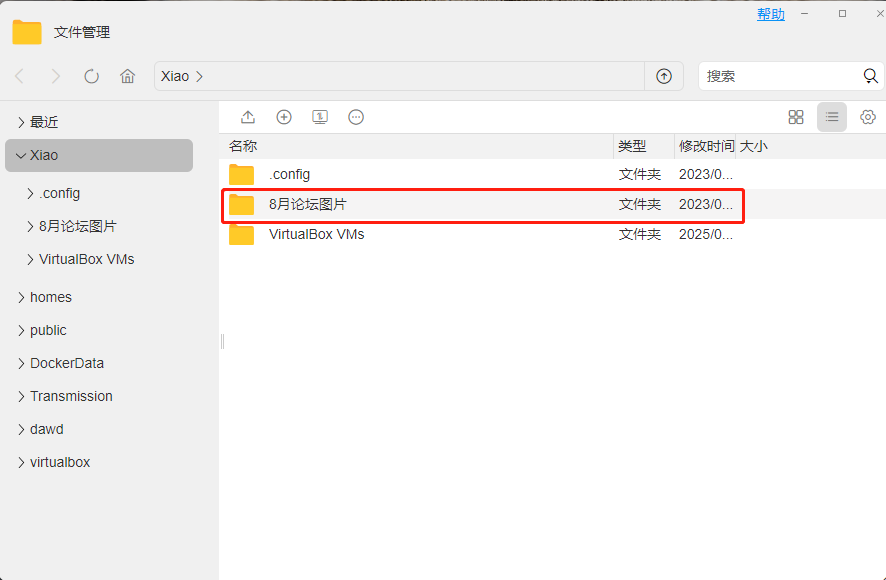The width and height of the screenshot is (886, 580).
Task: Expand the 最近 section in the sidebar
Action: 21,122
